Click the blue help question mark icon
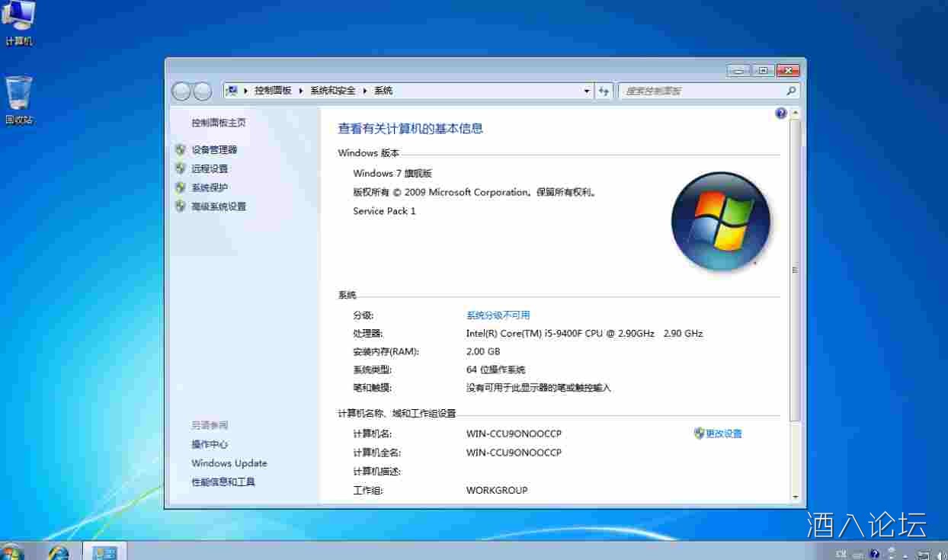Image resolution: width=948 pixels, height=560 pixels. (x=780, y=114)
